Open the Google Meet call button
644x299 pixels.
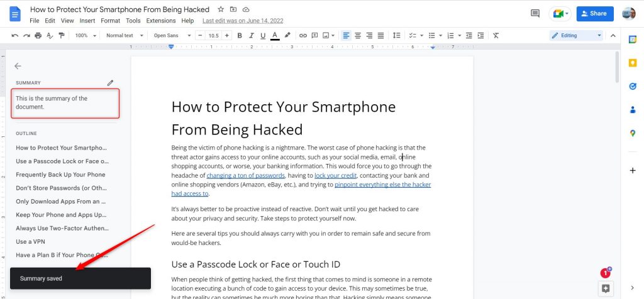[560, 14]
